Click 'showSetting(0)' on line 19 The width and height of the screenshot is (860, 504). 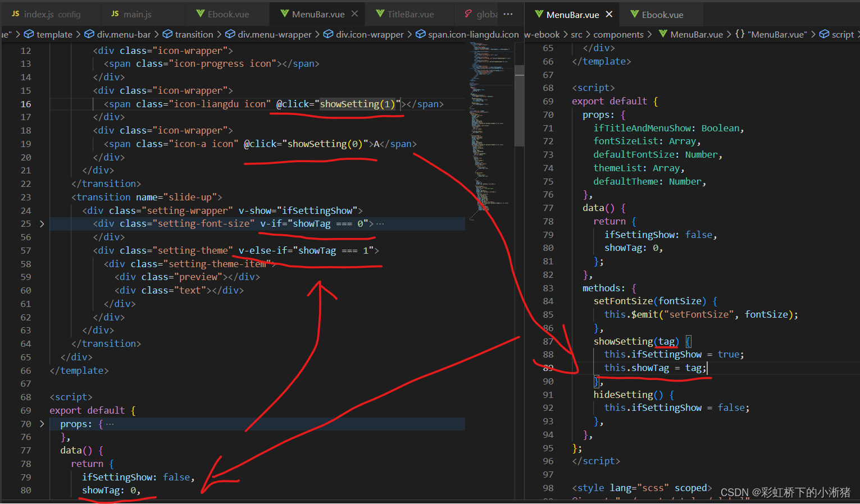tap(325, 144)
